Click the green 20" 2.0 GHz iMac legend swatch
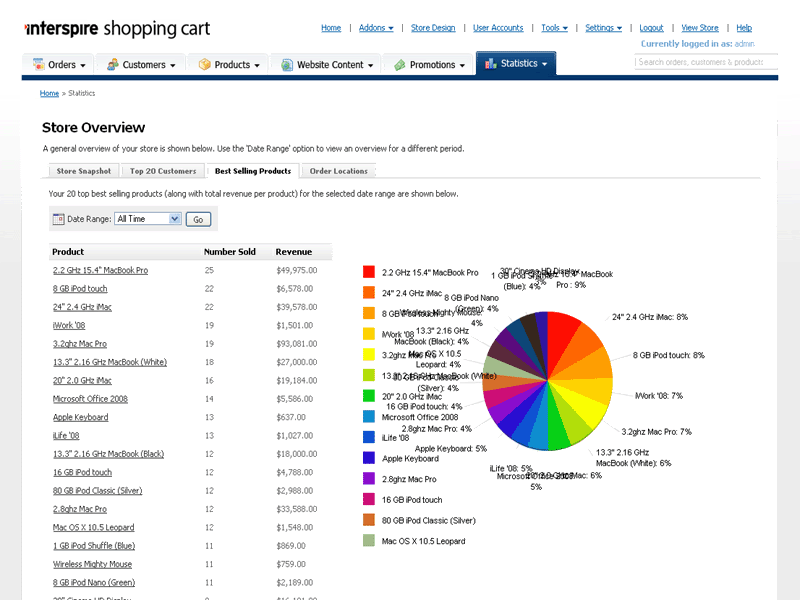This screenshot has height=600, width=800. click(x=369, y=395)
